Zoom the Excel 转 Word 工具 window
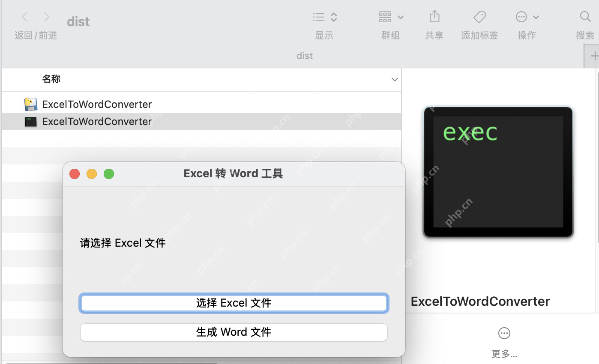Image resolution: width=599 pixels, height=364 pixels. [109, 174]
